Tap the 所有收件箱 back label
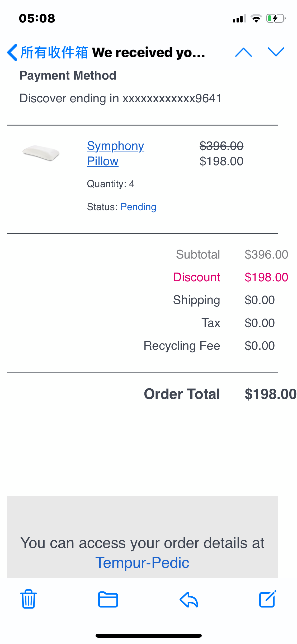Viewport: 297px width, 644px height. pyautogui.click(x=54, y=52)
